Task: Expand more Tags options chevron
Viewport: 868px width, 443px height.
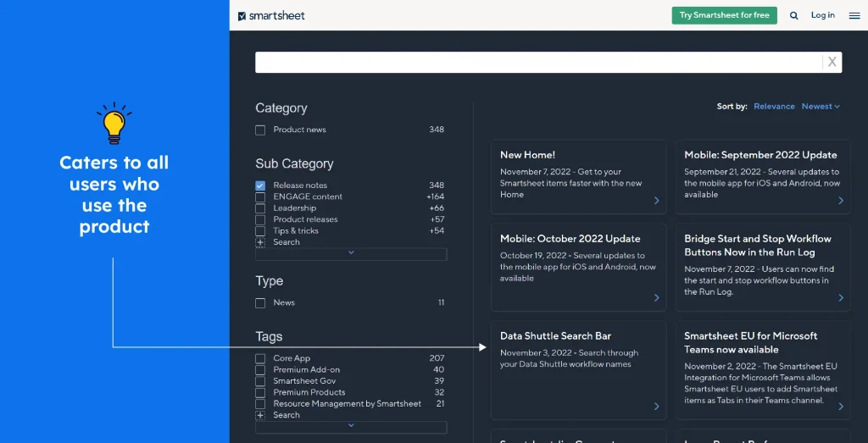Action: coord(351,426)
